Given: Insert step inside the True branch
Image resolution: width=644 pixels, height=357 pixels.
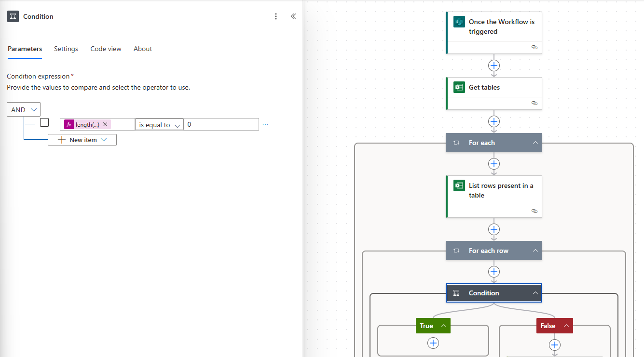Looking at the screenshot, I should tap(433, 343).
